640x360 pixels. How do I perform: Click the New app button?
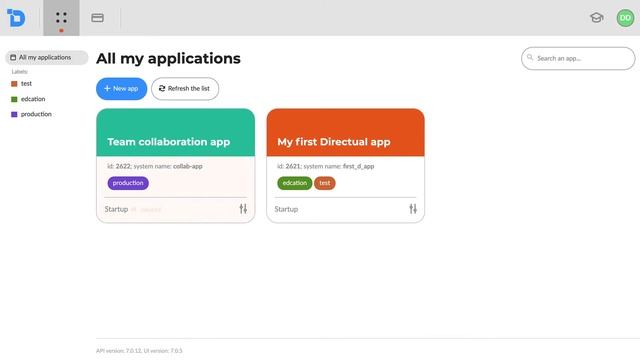coord(121,89)
